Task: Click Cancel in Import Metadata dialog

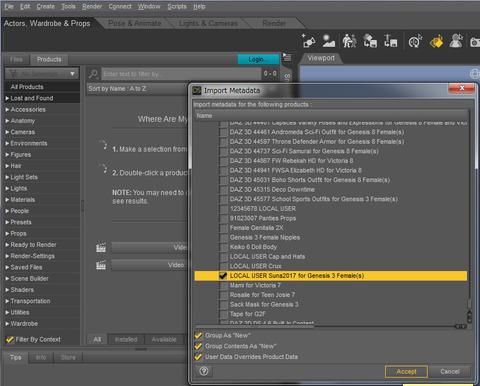Action: [x=449, y=371]
